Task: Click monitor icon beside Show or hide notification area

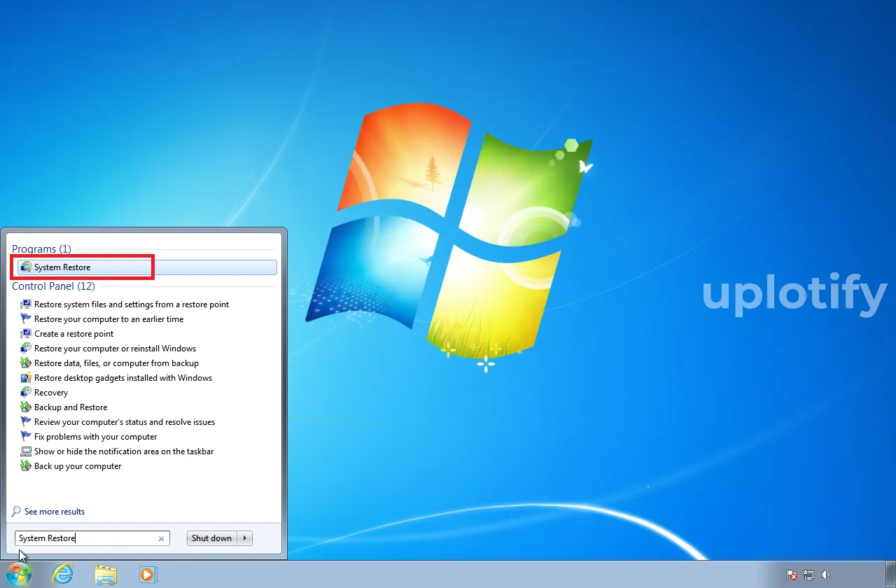Action: (26, 451)
